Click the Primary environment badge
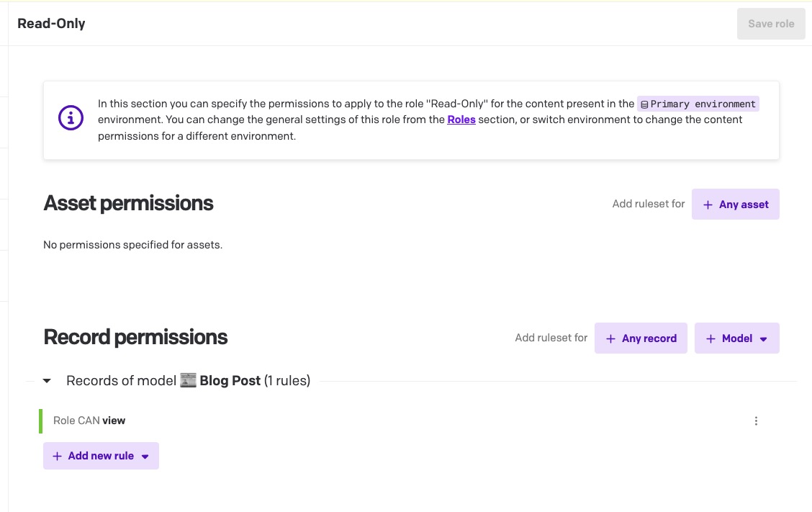 [698, 104]
